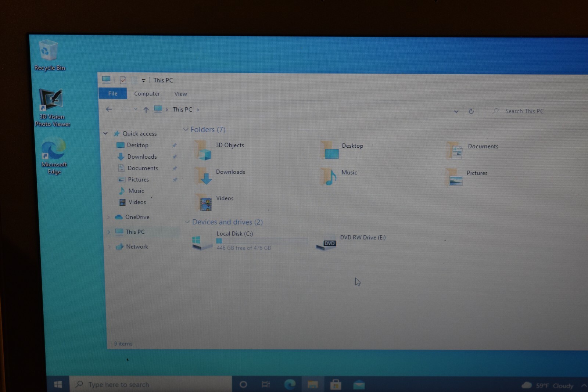Select the DVD RW Drive (E:) icon

coord(326,244)
